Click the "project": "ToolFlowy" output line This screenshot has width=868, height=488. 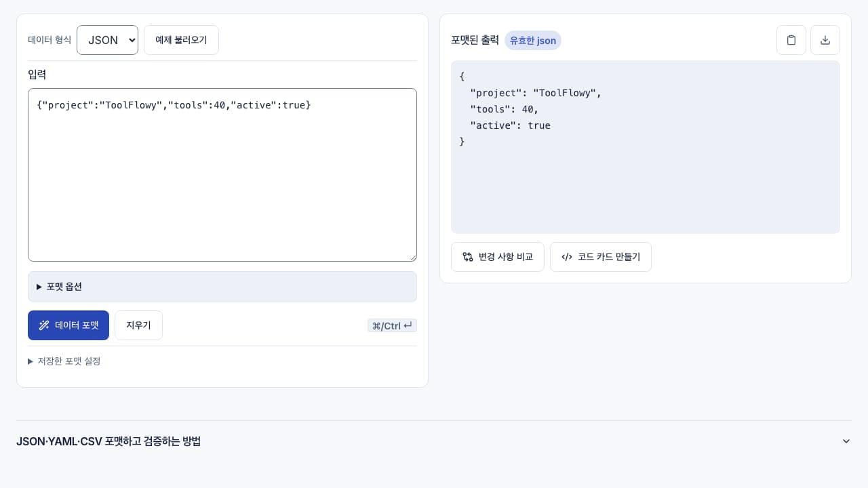536,93
